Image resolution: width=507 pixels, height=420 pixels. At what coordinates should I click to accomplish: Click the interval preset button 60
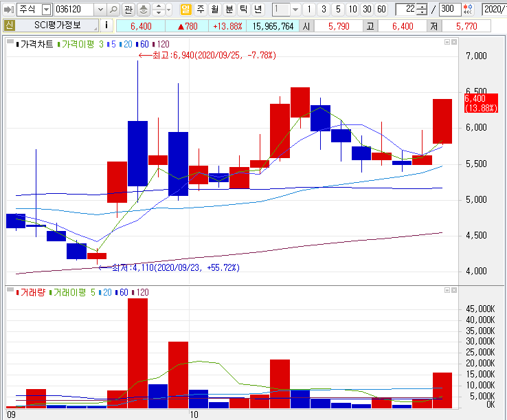click(381, 10)
